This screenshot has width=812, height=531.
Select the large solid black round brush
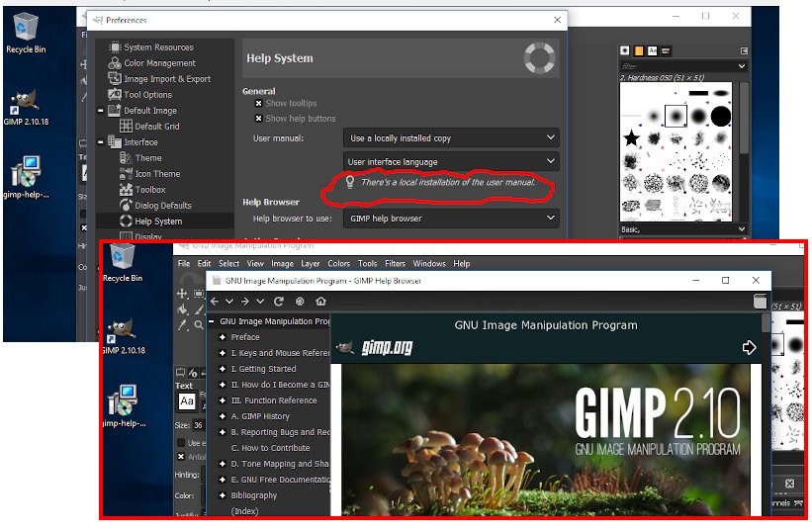point(720,117)
